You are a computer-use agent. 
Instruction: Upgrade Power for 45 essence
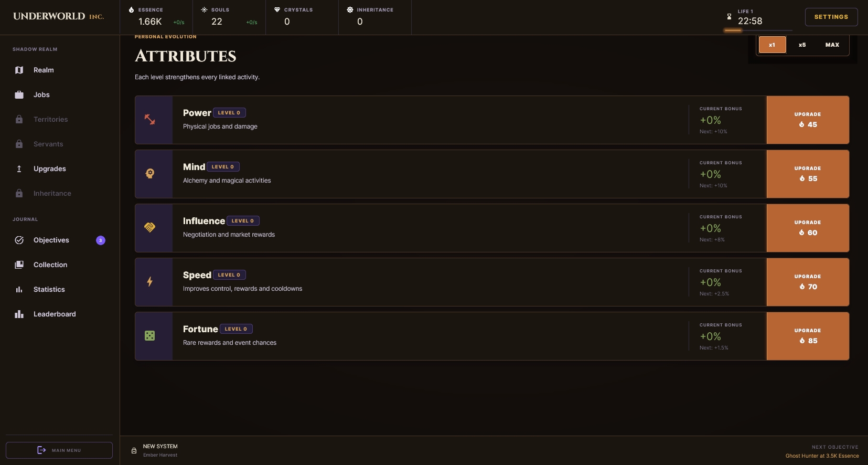point(808,120)
